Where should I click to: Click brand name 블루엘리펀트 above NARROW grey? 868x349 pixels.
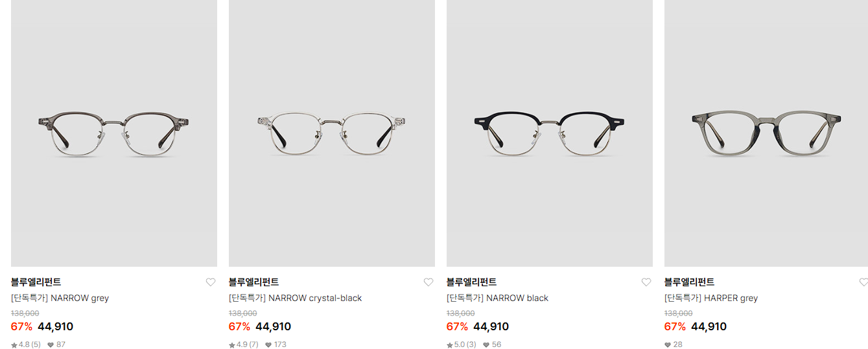[36, 282]
